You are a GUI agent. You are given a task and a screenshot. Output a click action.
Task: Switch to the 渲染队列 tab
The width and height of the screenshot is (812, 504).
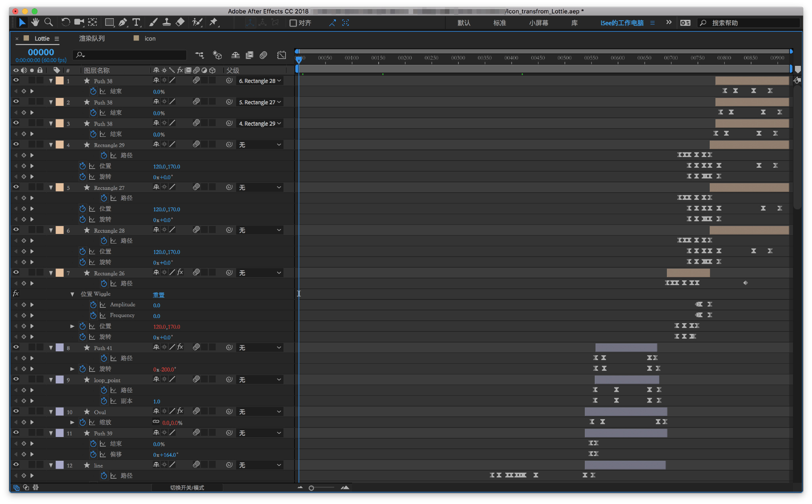tap(92, 38)
